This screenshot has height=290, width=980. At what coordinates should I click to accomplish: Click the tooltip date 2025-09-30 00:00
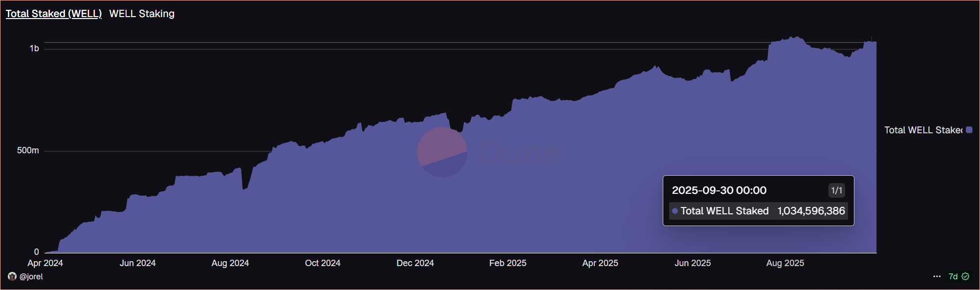719,190
